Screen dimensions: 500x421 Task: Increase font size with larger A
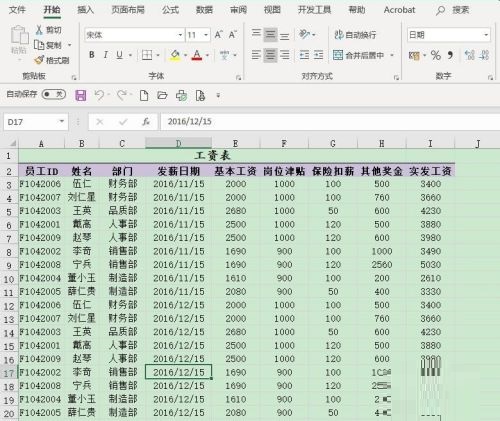219,35
